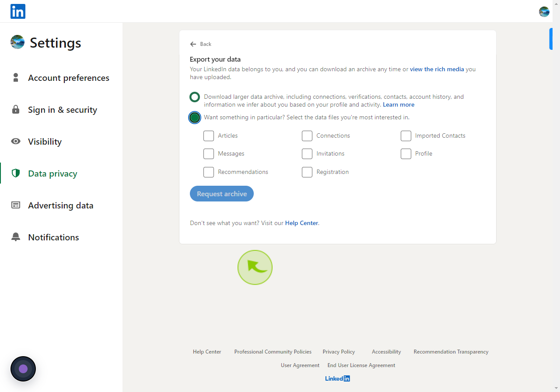Select the larger data archive radio option
This screenshot has width=560, height=392.
[x=195, y=97]
